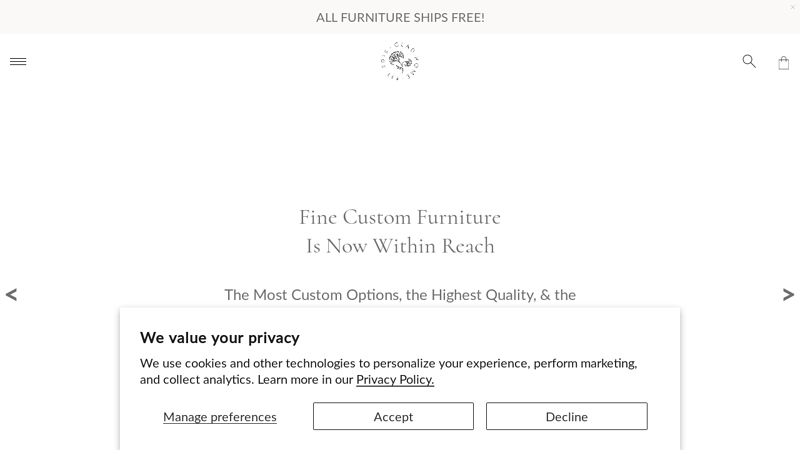The width and height of the screenshot is (800, 450).
Task: Click The Most Custom Options subheading
Action: click(x=400, y=295)
